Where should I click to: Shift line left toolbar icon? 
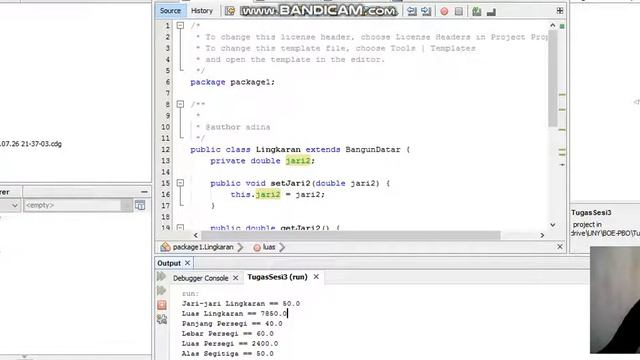412,11
